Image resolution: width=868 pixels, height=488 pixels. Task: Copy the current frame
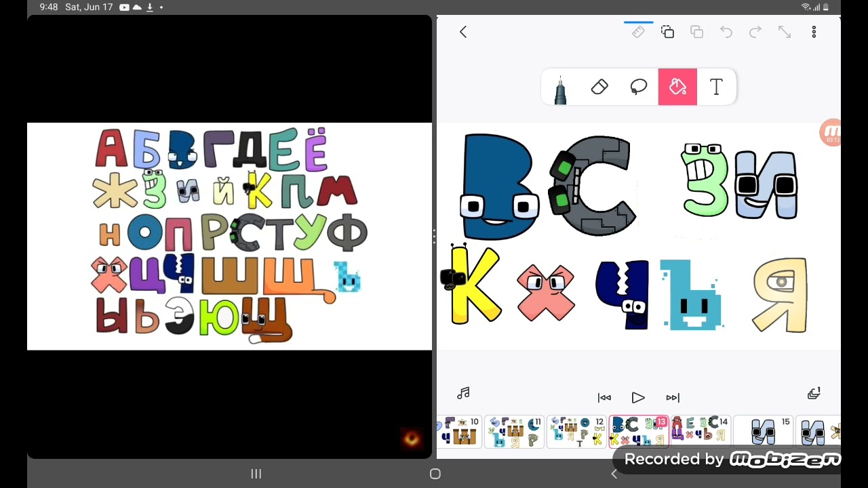(x=667, y=32)
